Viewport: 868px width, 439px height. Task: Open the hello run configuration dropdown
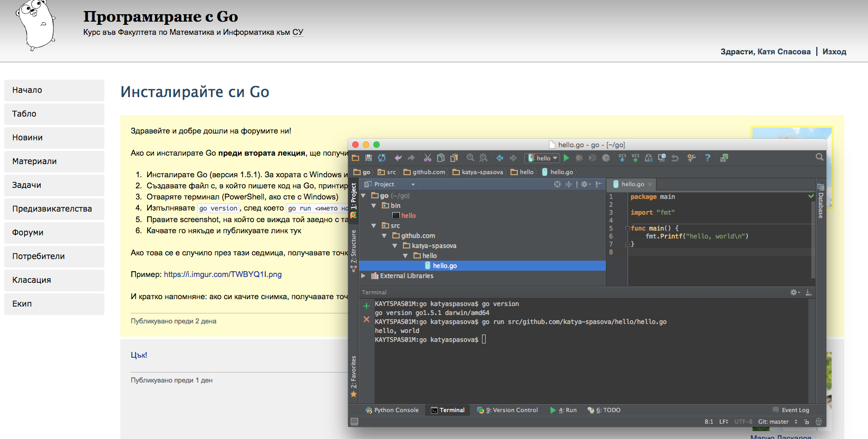(x=542, y=158)
